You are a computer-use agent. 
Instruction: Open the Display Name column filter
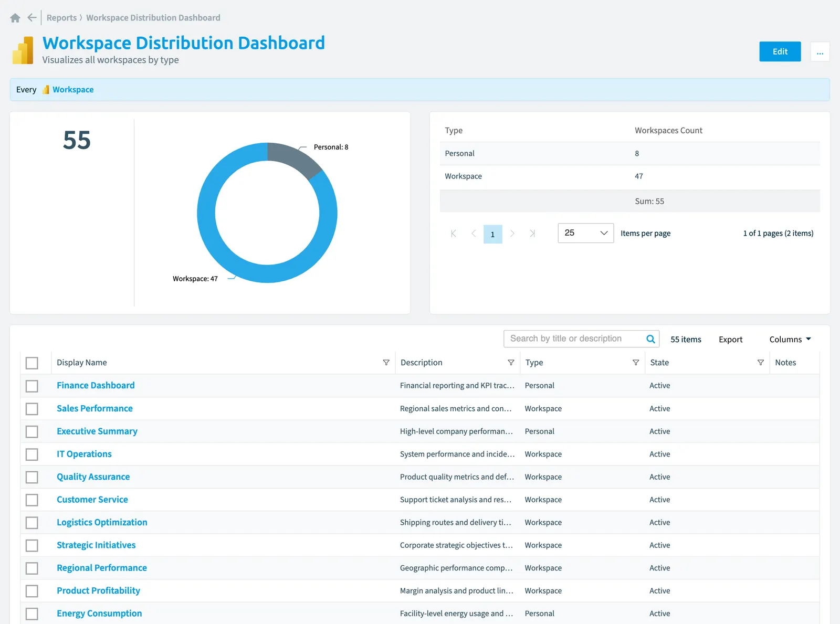pyautogui.click(x=386, y=363)
